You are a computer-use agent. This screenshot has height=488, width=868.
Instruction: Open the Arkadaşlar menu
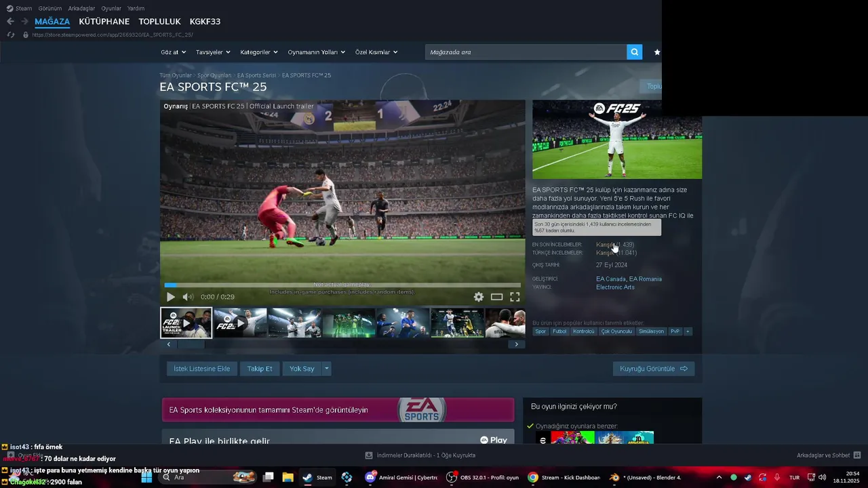(82, 8)
